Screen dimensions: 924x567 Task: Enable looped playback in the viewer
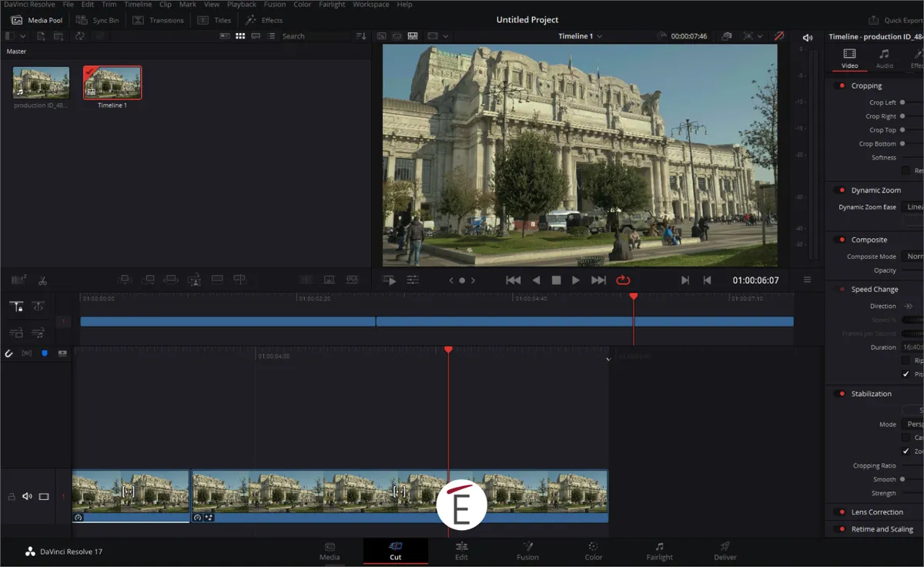pos(622,280)
